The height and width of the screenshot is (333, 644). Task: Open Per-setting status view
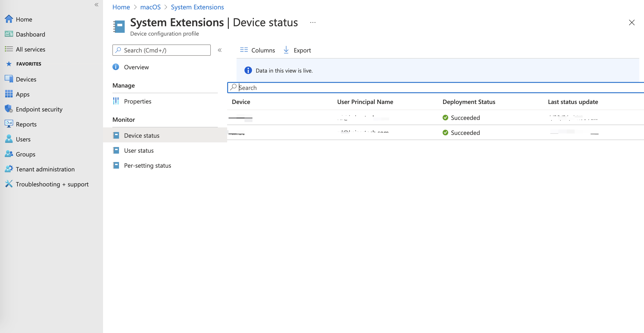click(148, 165)
